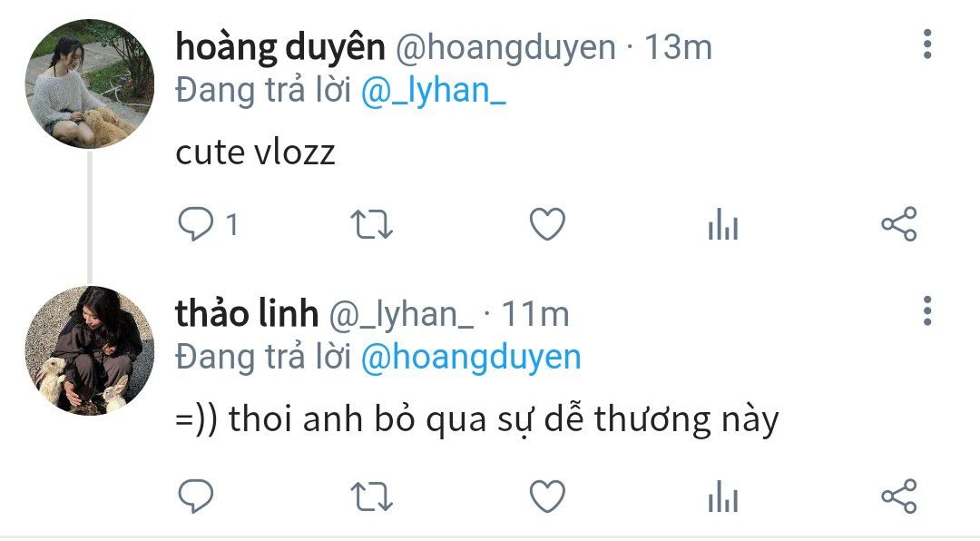Viewport: 980px width, 541px height.
Task: Open the @hoangduyen mention link
Action: tap(471, 358)
